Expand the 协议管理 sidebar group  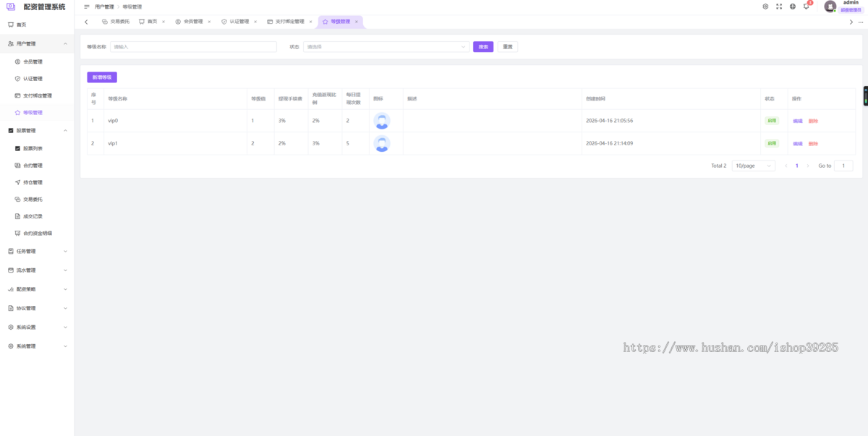click(x=37, y=308)
